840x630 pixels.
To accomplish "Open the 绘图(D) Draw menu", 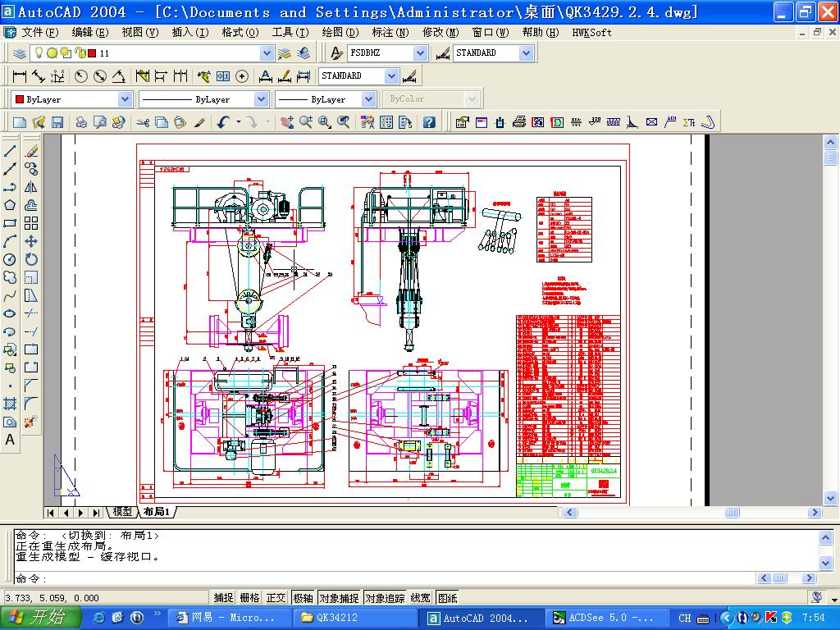I will click(x=340, y=32).
